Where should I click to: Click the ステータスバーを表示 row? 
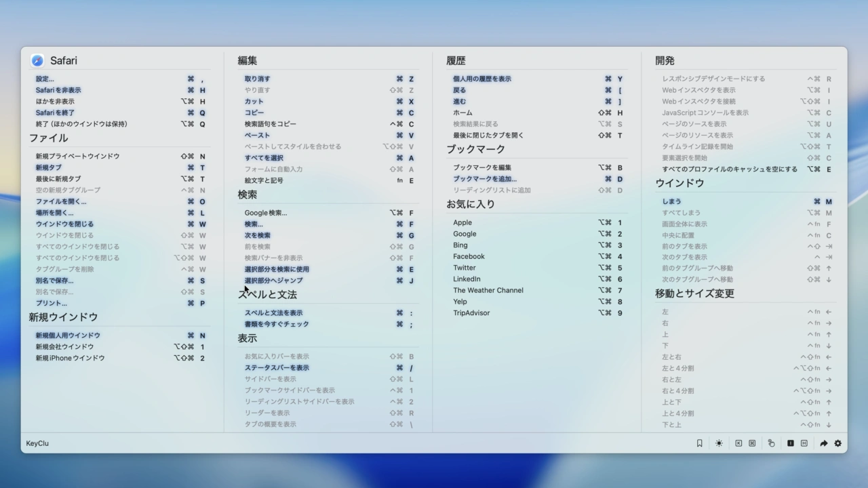330,367
